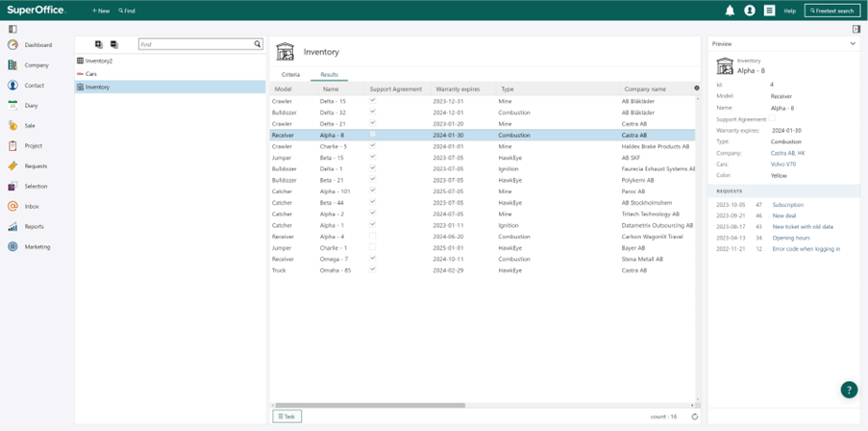Viewport: 868px width, 431px height.
Task: Toggle Support Agreement checkbox for Charlie - 1 row
Action: point(373,247)
